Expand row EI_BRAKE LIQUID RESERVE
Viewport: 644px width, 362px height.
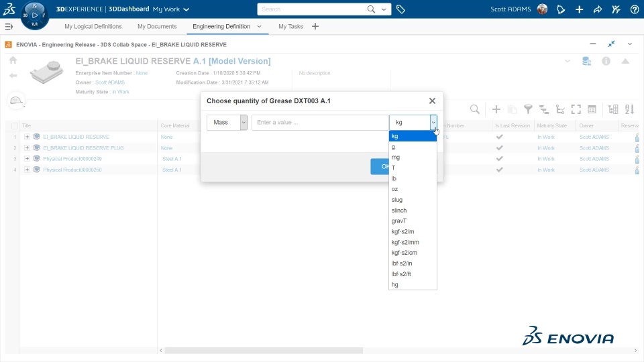27,137
